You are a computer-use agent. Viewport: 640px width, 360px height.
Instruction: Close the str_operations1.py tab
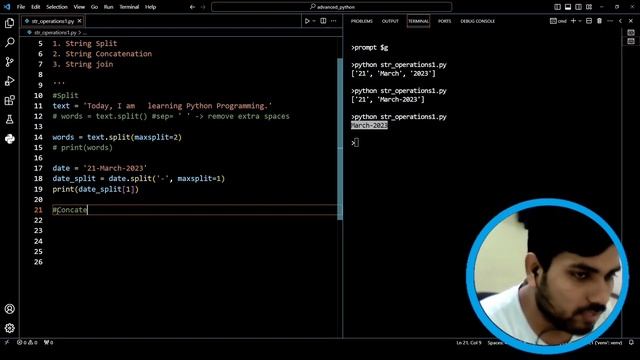click(x=80, y=21)
